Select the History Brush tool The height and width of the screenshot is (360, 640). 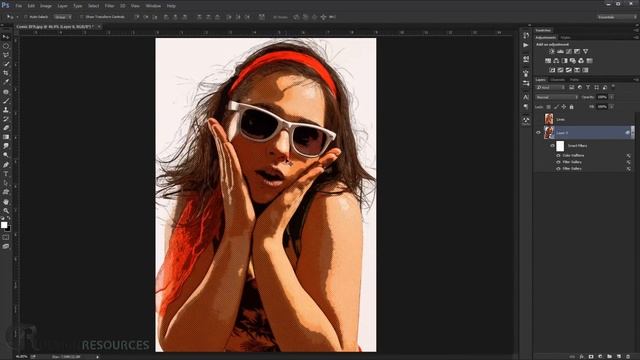click(6, 119)
